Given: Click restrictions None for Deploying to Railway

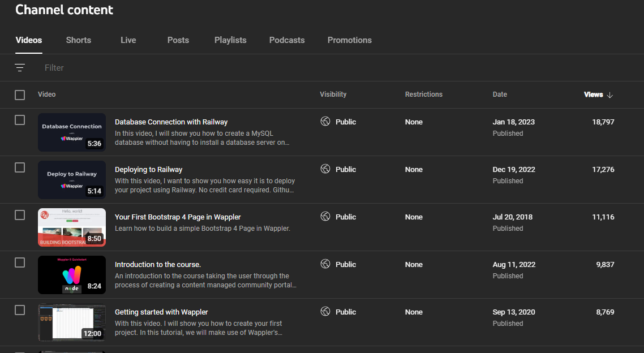Looking at the screenshot, I should [414, 170].
